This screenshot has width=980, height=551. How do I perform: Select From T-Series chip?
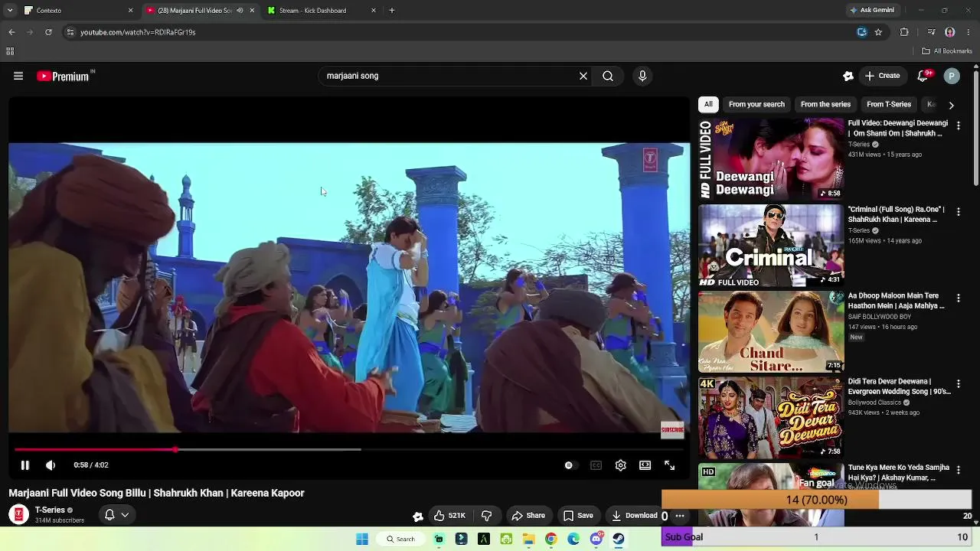tap(889, 104)
